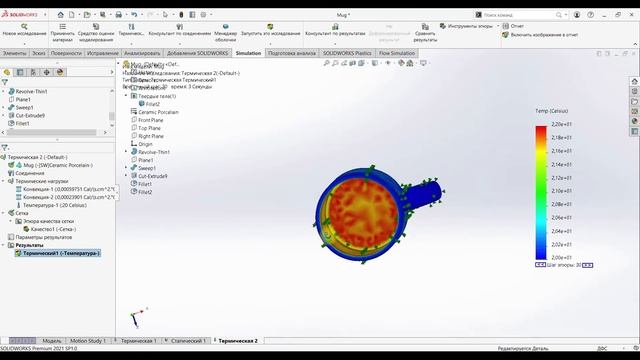This screenshot has width=640, height=360.
Task: Click the previous plot step arrow in legend
Action: point(540,265)
